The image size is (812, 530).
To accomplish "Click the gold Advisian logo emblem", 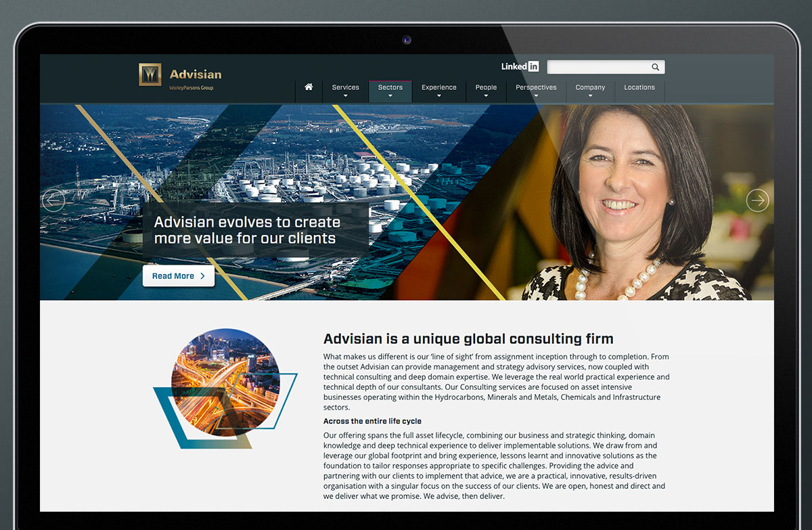I will [x=150, y=74].
